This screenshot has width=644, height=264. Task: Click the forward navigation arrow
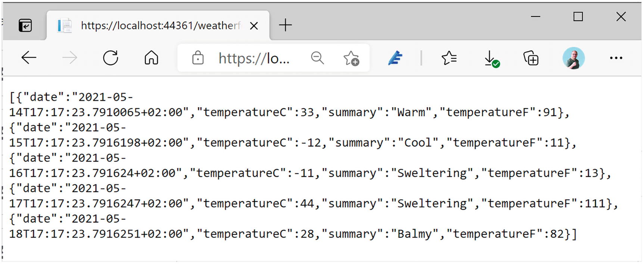[x=69, y=58]
